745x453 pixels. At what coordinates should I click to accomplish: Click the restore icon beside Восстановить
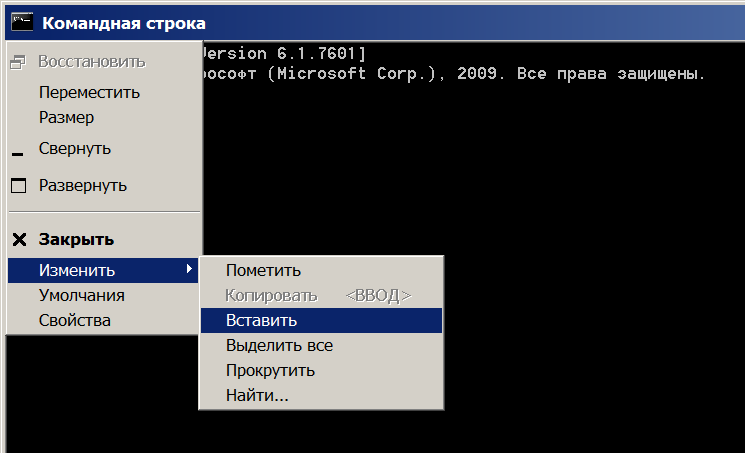click(18, 62)
